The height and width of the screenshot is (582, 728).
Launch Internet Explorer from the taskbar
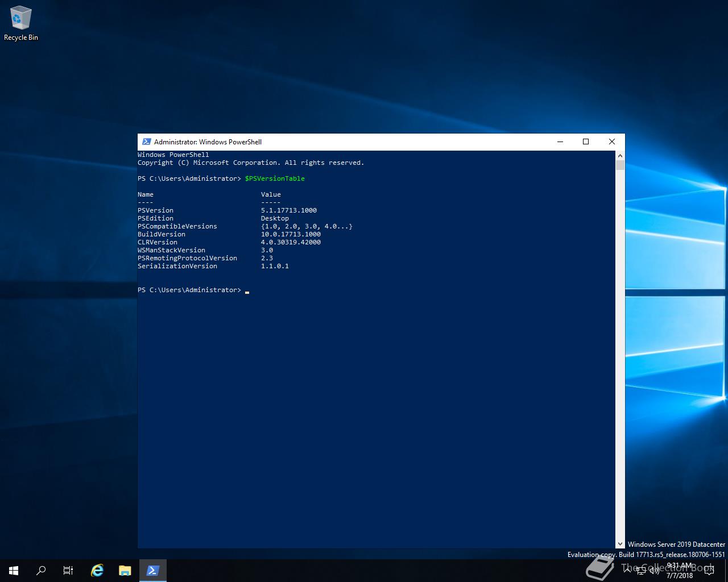[x=97, y=571]
